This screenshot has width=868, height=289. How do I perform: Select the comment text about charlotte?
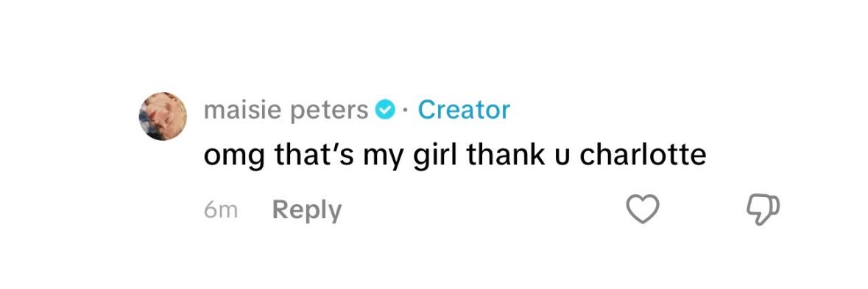click(x=454, y=156)
